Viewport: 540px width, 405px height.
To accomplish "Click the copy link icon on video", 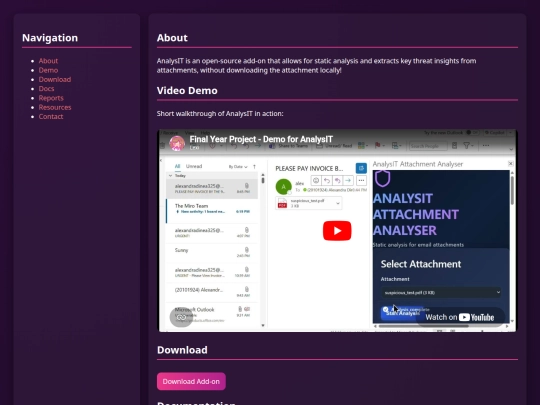I will coord(181,317).
